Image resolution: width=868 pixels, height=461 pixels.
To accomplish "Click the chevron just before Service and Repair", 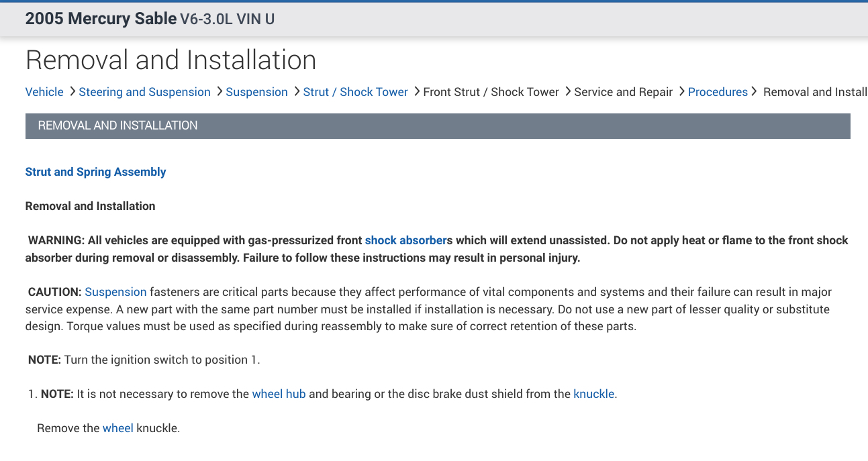I will click(568, 91).
